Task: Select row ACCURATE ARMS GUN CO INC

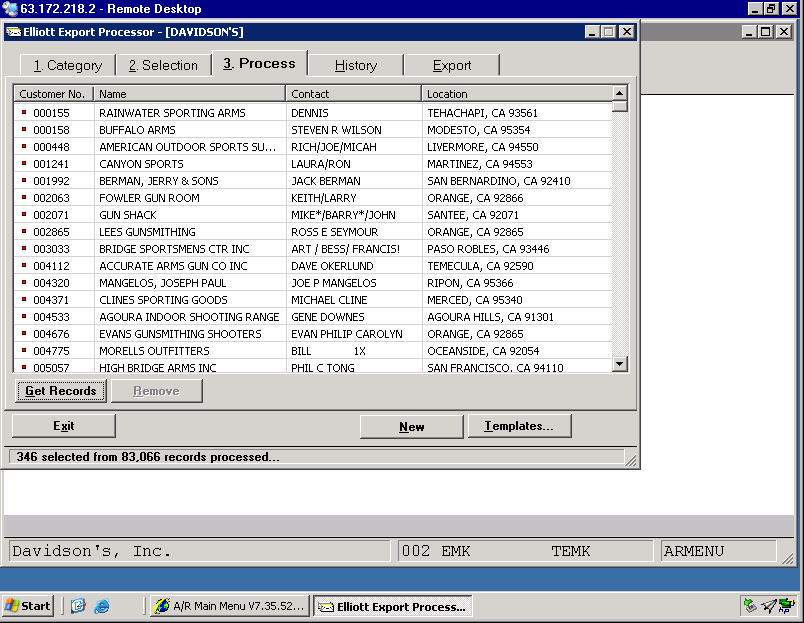Action: pyautogui.click(x=313, y=266)
